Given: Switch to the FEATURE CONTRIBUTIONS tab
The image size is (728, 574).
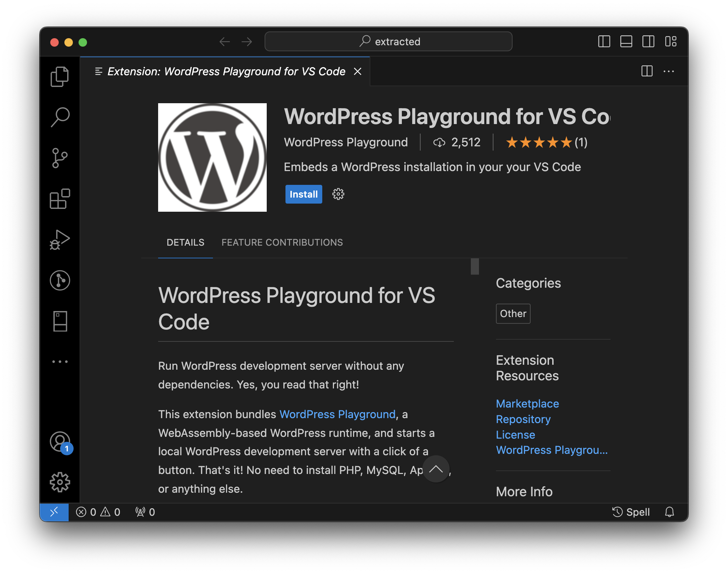Looking at the screenshot, I should (282, 242).
